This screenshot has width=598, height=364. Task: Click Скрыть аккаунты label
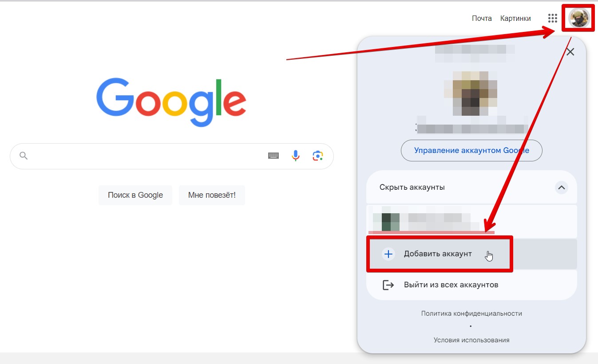[x=412, y=188]
